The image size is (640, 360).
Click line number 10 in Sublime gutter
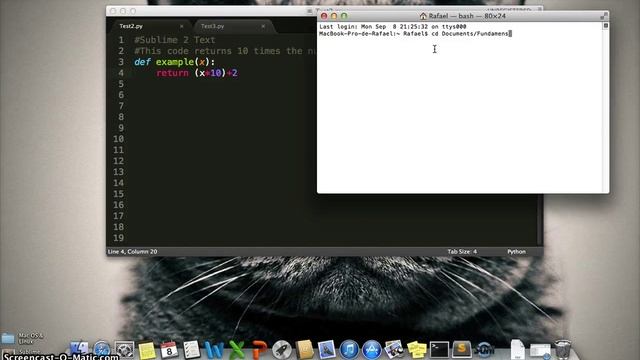click(x=118, y=139)
